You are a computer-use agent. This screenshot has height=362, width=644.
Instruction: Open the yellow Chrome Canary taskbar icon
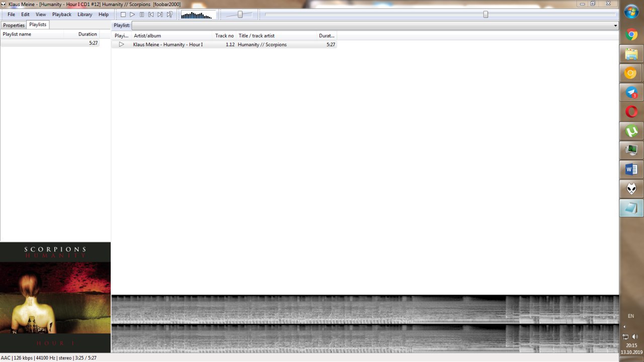tap(631, 73)
